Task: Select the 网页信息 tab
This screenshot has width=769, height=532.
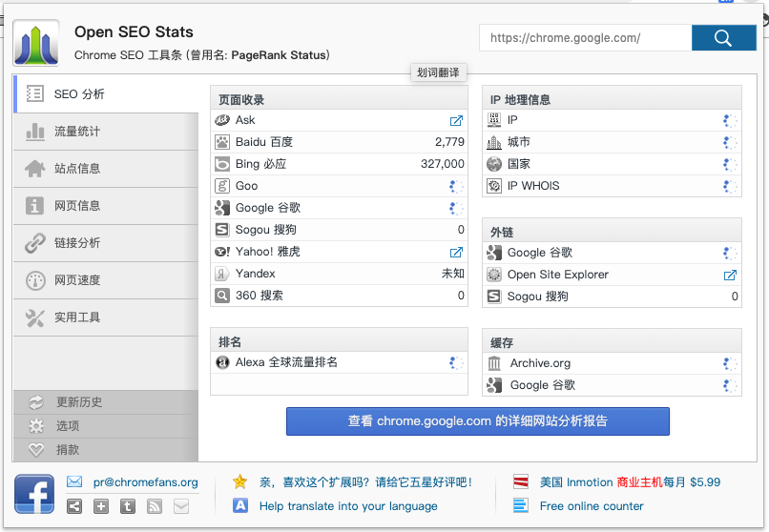Action: 106,206
